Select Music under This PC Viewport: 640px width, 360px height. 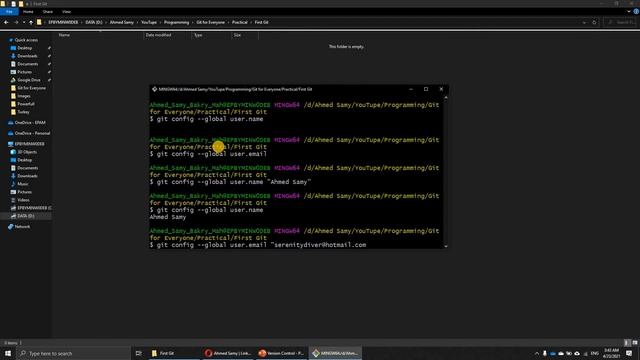[x=23, y=184]
